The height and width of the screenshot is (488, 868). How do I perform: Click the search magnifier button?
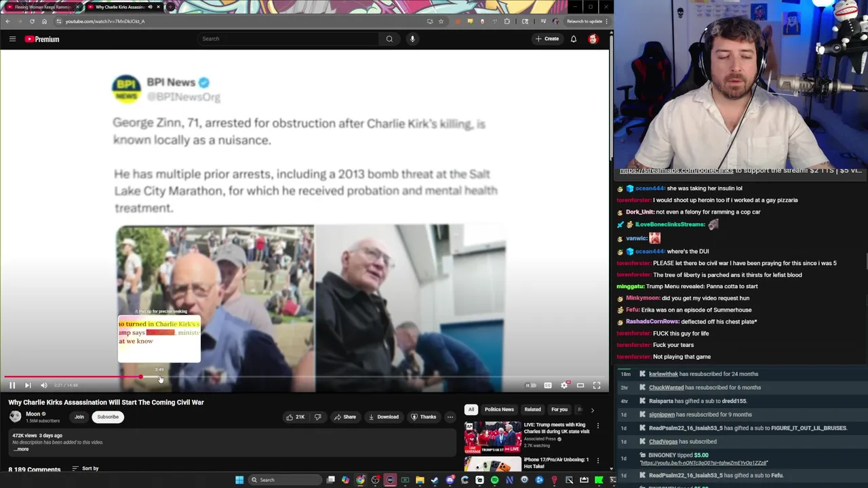(389, 39)
